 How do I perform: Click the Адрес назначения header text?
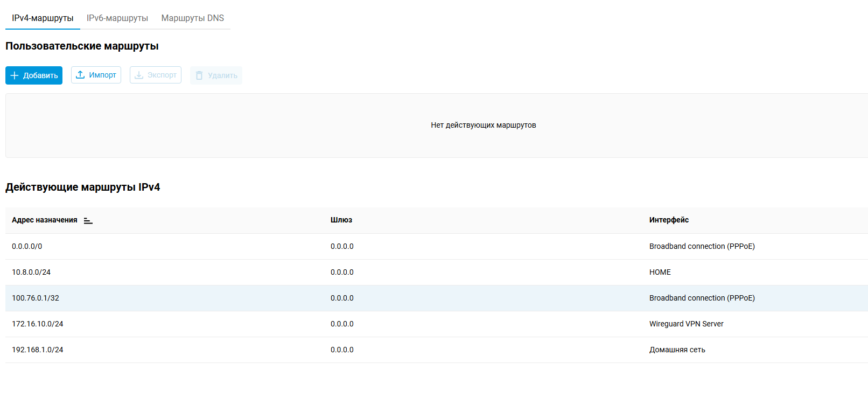click(x=45, y=220)
